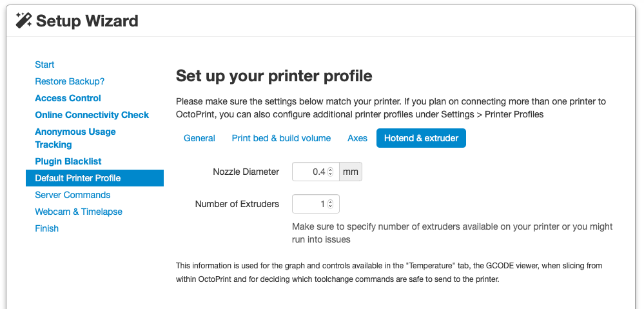Select the Hotend & extruder tab

(421, 138)
